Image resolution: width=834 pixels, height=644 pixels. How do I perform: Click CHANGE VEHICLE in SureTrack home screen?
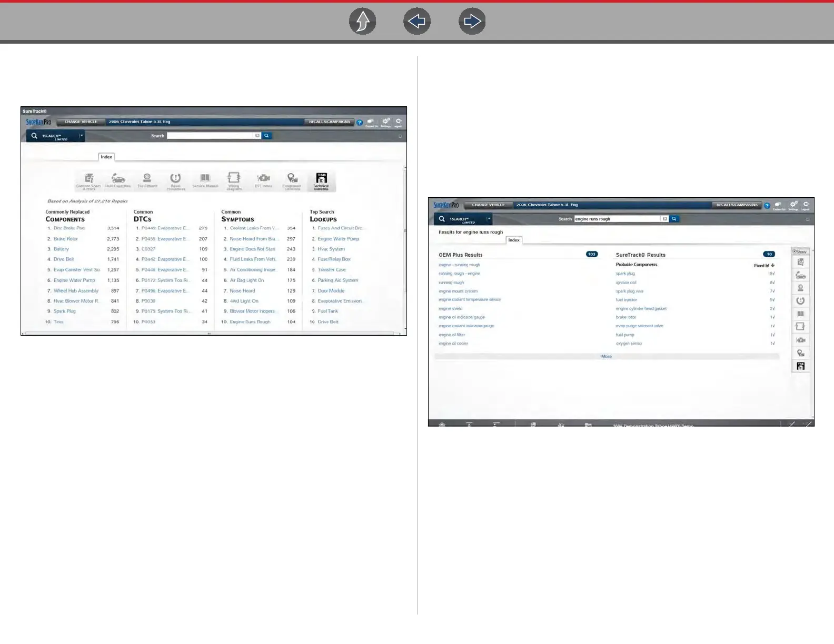click(x=81, y=122)
